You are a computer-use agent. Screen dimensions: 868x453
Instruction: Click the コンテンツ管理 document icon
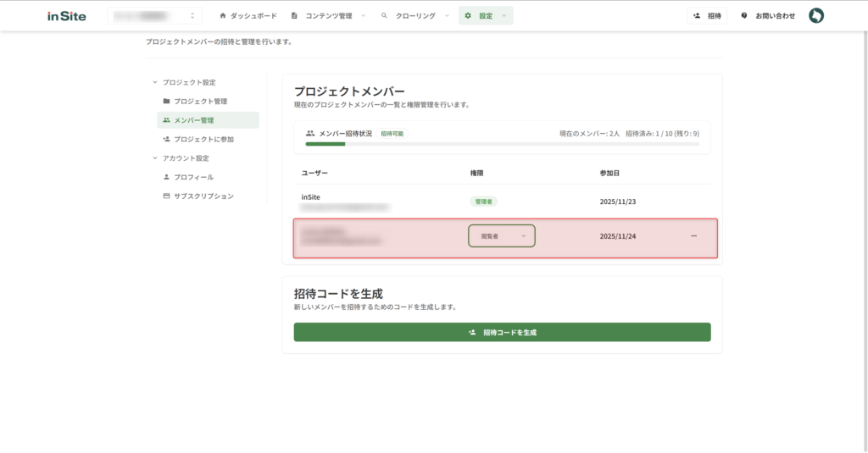pyautogui.click(x=294, y=16)
